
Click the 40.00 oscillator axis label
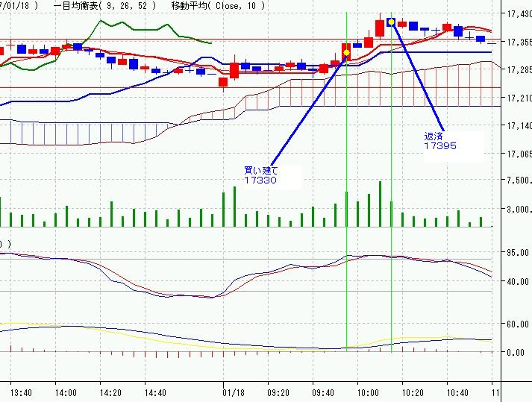click(x=517, y=282)
